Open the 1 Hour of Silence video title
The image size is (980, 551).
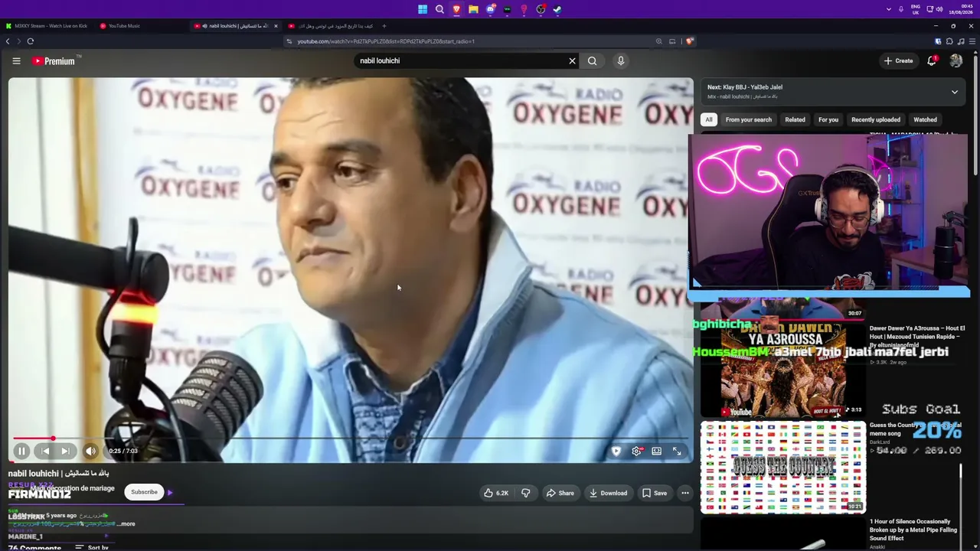tap(913, 530)
